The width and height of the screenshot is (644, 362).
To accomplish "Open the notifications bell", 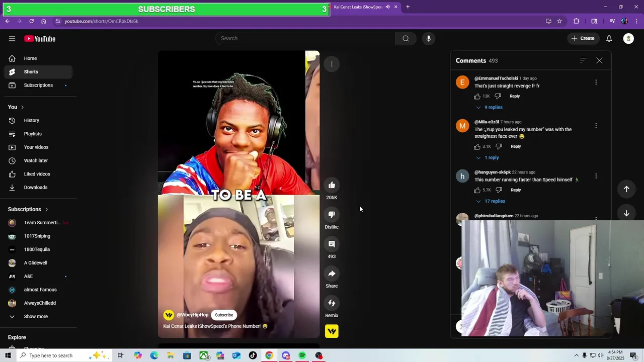I will (609, 38).
